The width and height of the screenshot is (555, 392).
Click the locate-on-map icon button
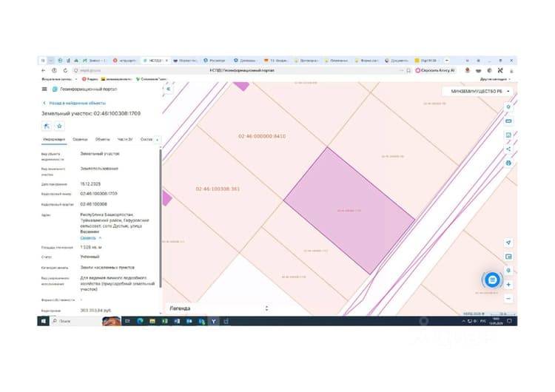click(x=47, y=126)
